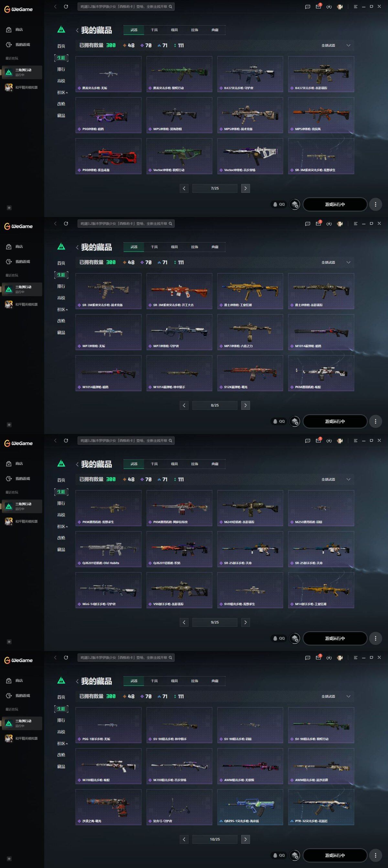
Task: Switch to 干员 tab in page 10/25 window
Action: pyautogui.click(x=154, y=681)
